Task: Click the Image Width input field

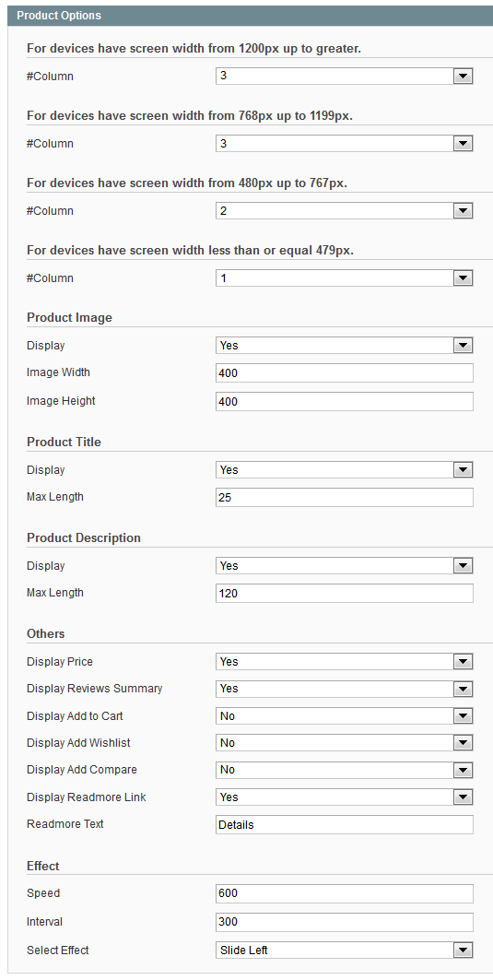Action: click(x=345, y=373)
